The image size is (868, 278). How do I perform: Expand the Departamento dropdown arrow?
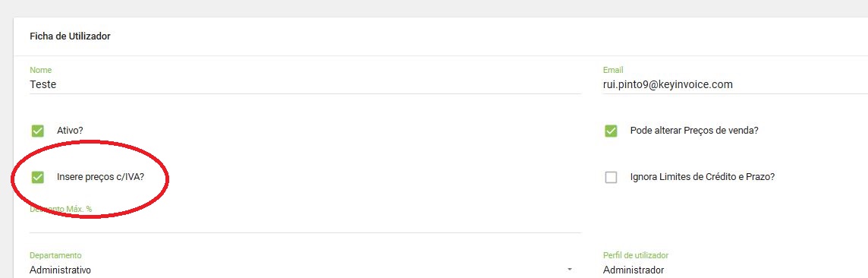570,270
